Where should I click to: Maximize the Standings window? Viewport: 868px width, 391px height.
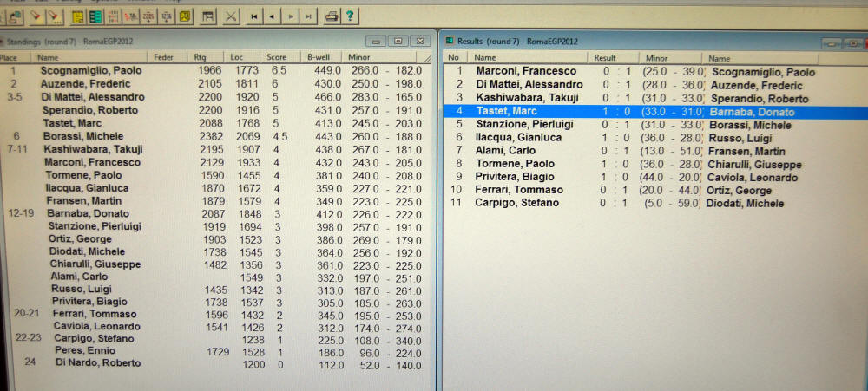pyautogui.click(x=398, y=42)
